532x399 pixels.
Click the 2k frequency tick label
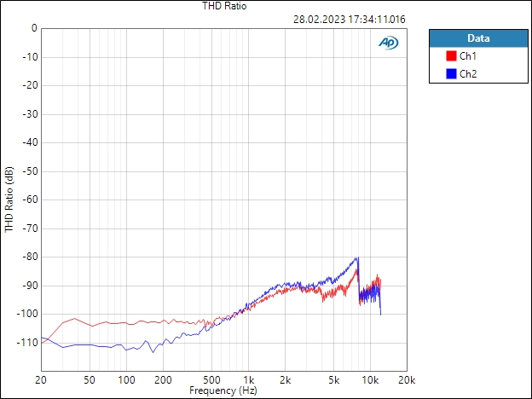tap(286, 380)
